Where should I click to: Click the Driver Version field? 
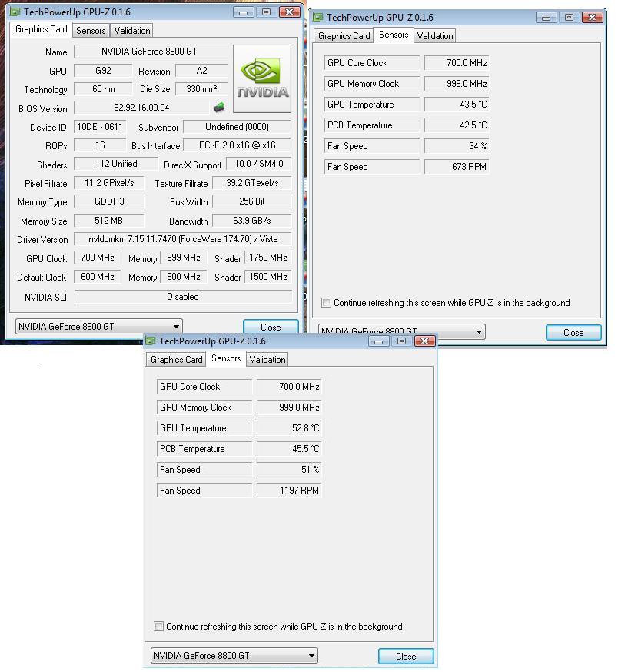[x=183, y=238]
